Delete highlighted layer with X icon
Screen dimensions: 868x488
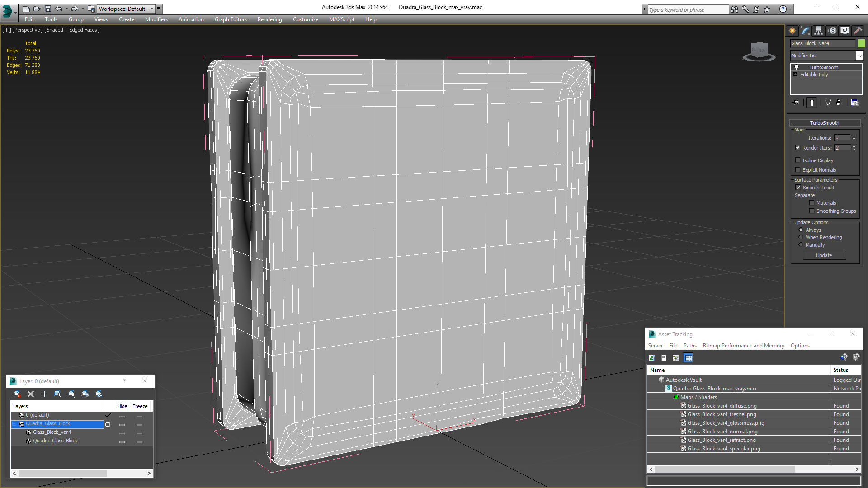point(31,394)
